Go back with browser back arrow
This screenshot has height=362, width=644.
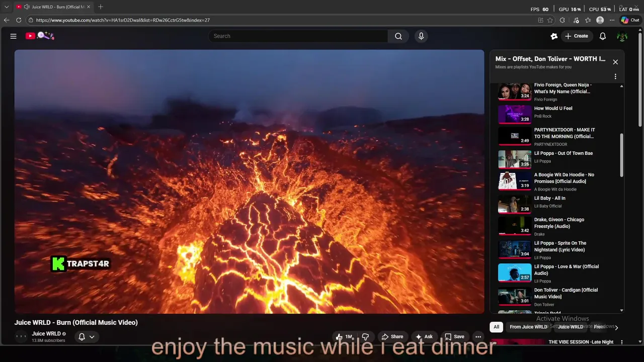[x=7, y=20]
